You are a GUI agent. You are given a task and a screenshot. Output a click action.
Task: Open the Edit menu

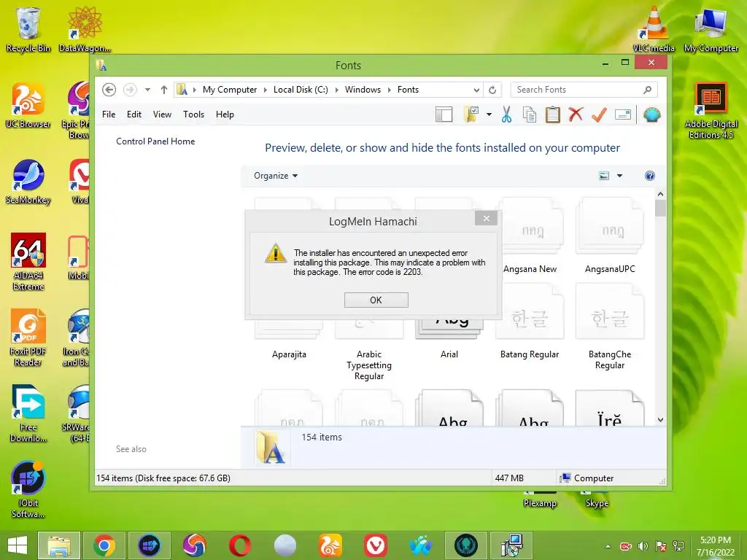[134, 114]
